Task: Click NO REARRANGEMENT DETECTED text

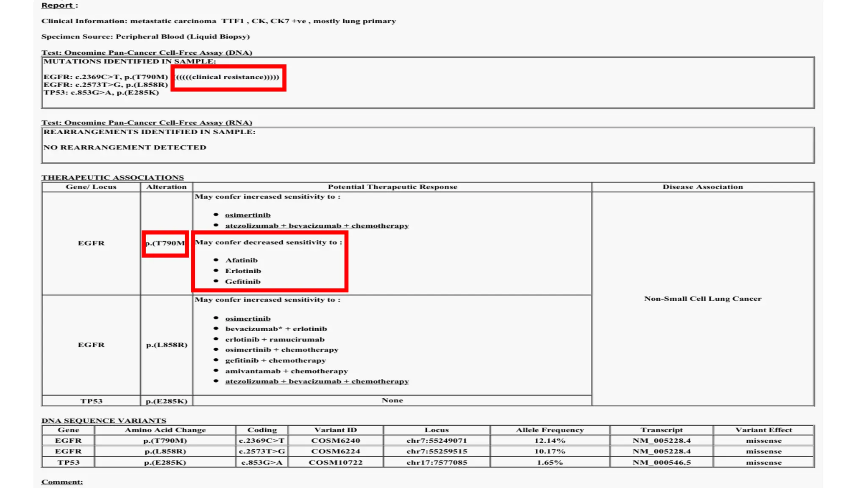Action: [125, 147]
